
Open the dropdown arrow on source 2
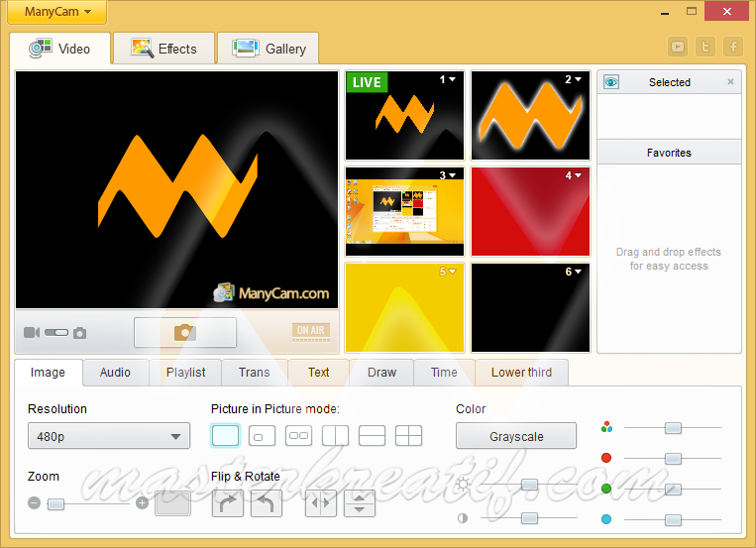pos(578,79)
